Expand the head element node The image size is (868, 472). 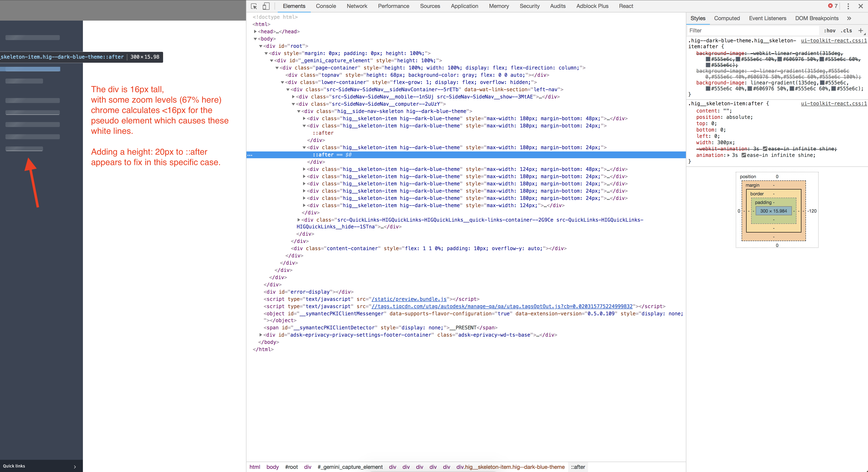point(255,31)
